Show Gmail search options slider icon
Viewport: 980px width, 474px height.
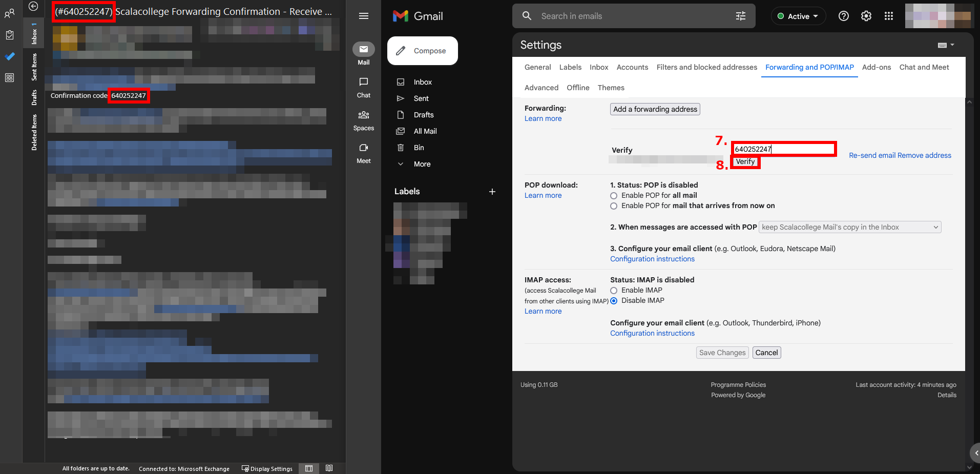[741, 16]
